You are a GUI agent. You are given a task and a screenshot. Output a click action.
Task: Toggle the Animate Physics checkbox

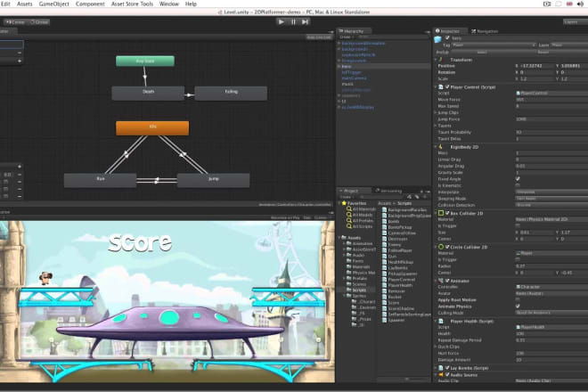tap(518, 306)
